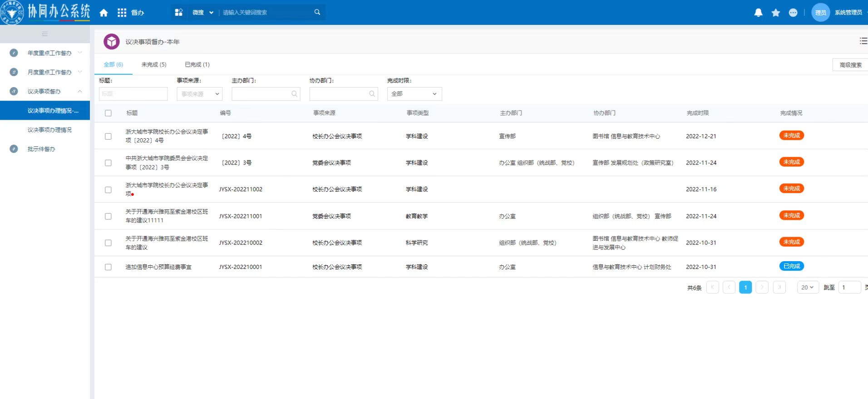Focus the 标题 filter input
Viewport: 868px width, 399px height.
coord(133,94)
